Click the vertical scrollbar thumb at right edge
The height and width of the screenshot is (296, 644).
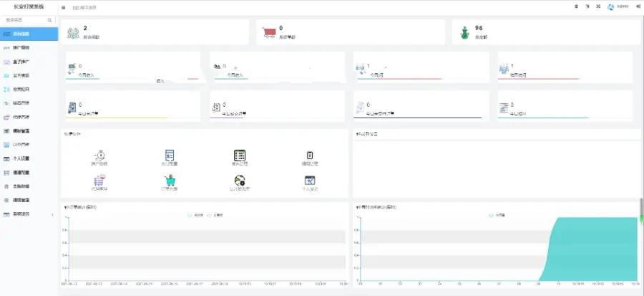[642, 211]
